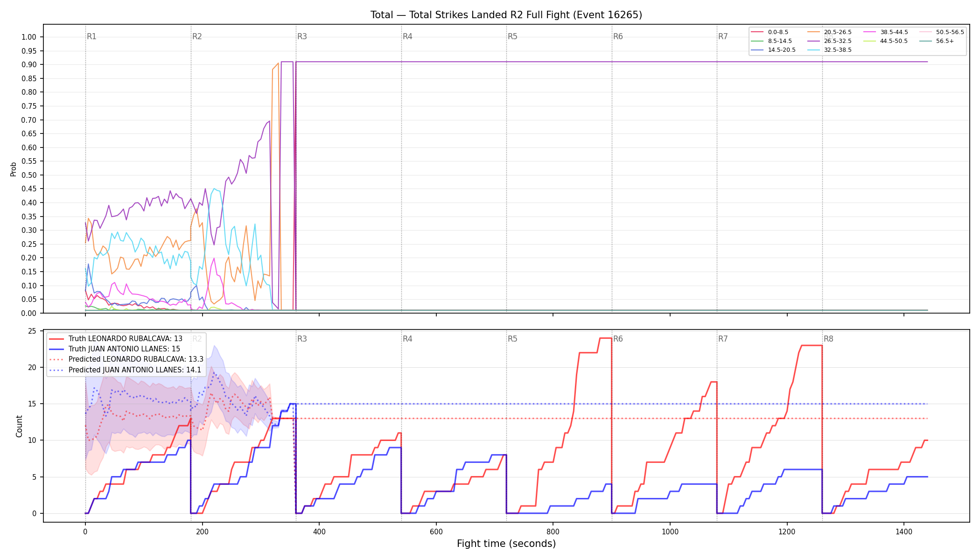Click the R5 round marker in count plot
The image size is (980, 560).
(512, 339)
